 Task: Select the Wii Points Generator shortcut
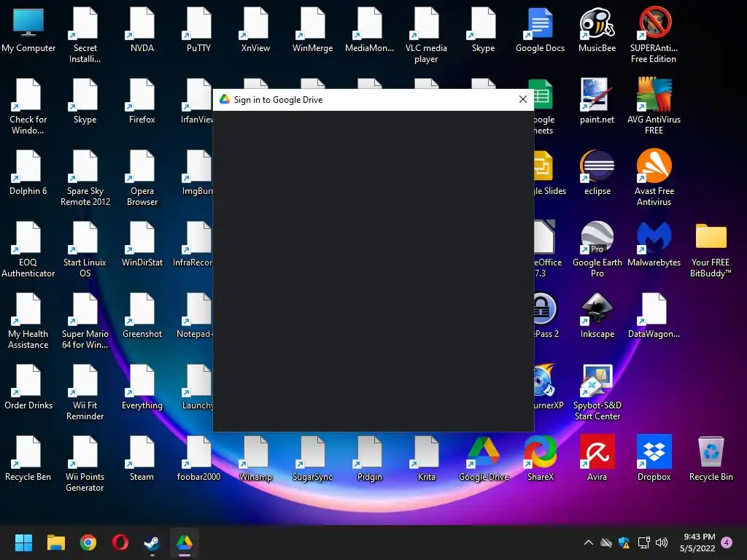click(x=85, y=464)
